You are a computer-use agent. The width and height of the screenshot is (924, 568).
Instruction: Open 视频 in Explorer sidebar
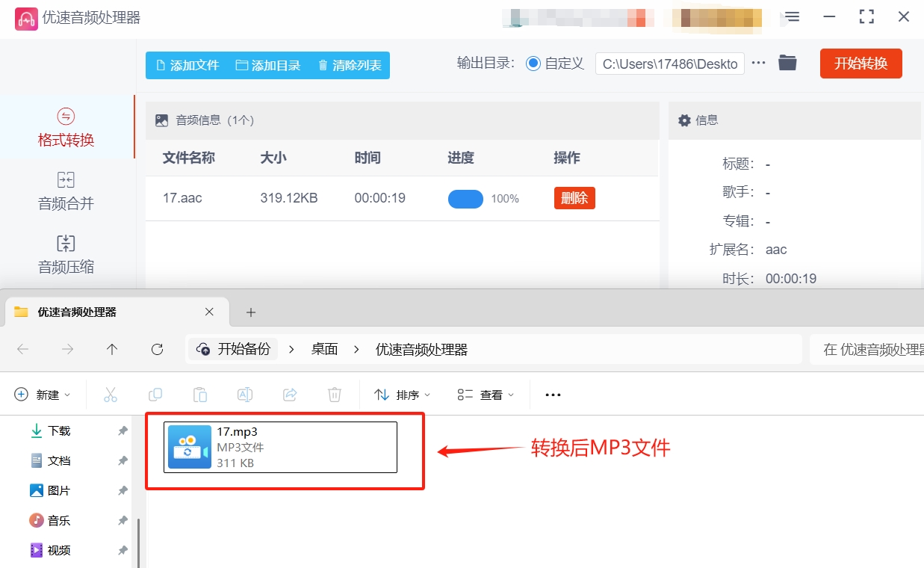pyautogui.click(x=49, y=551)
